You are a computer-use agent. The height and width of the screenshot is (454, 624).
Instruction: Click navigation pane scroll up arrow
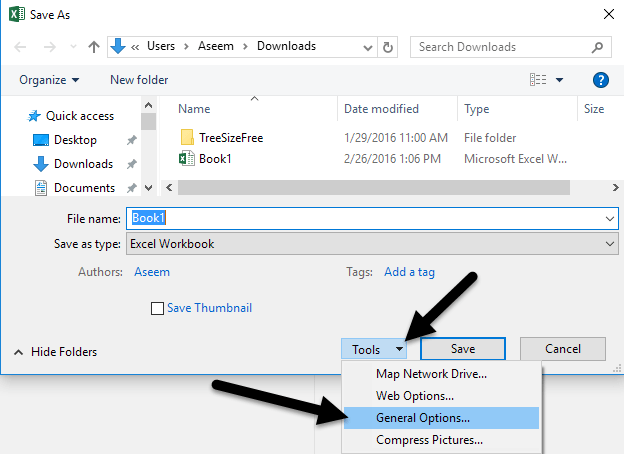pyautogui.click(x=148, y=105)
